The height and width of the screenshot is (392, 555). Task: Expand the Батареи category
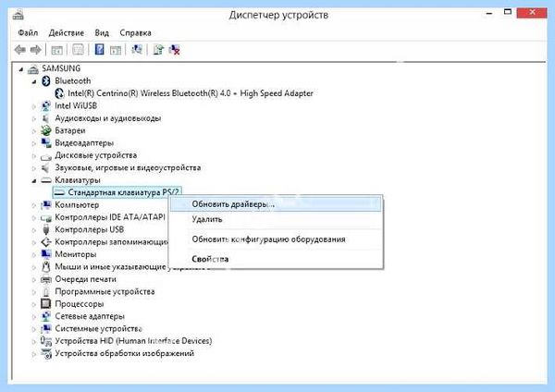pos(34,131)
